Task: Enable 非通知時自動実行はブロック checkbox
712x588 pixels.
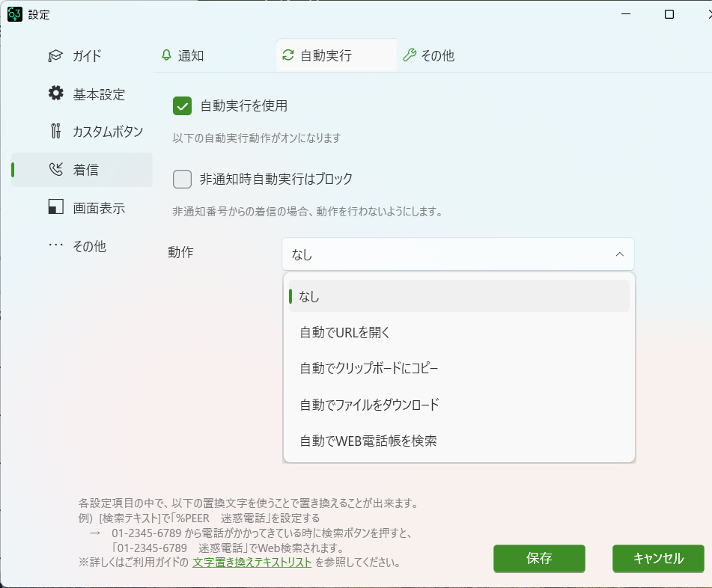Action: point(182,180)
